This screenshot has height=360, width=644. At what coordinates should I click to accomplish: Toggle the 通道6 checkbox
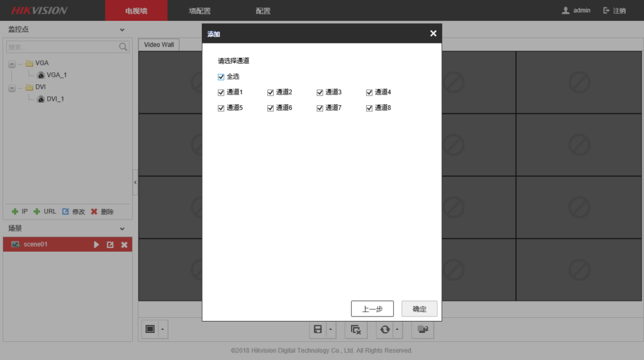(270, 108)
